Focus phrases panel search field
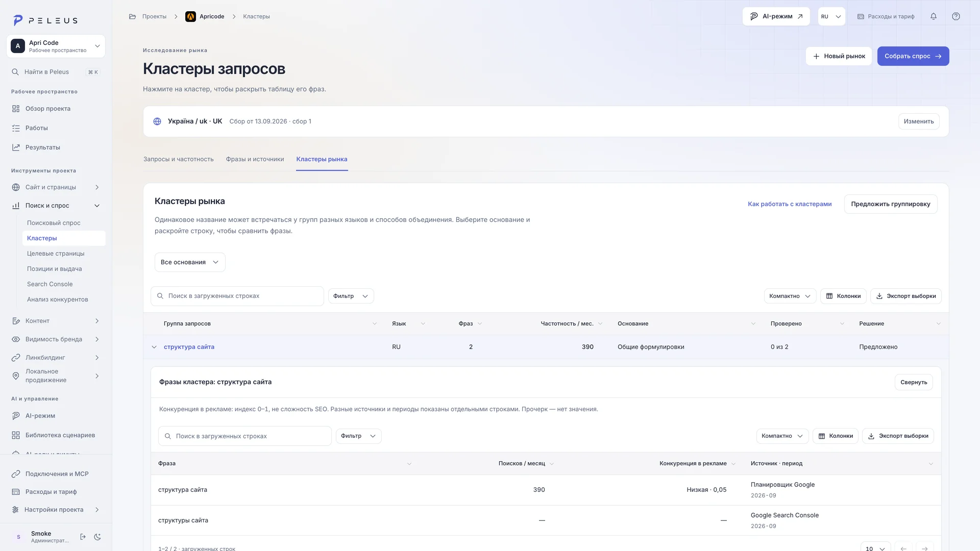Screen dimensions: 980x551 [x=245, y=436]
